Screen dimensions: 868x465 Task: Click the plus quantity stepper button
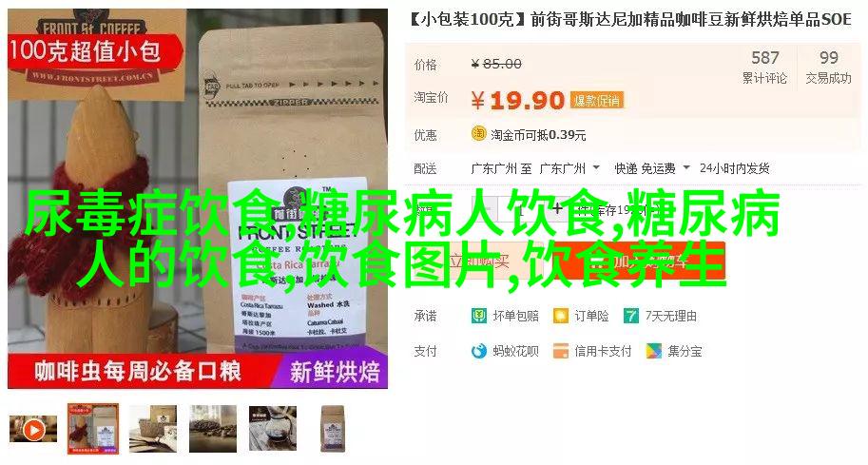pos(557,209)
